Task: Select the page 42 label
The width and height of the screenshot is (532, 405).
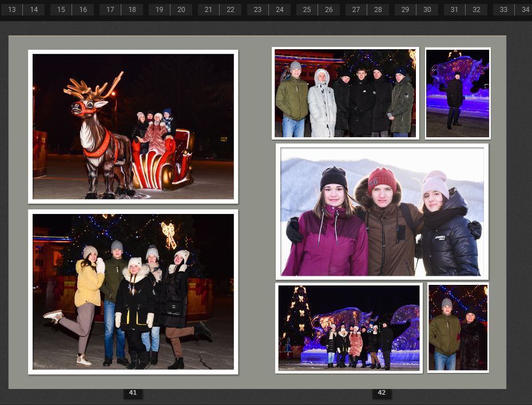Action: pyautogui.click(x=382, y=393)
